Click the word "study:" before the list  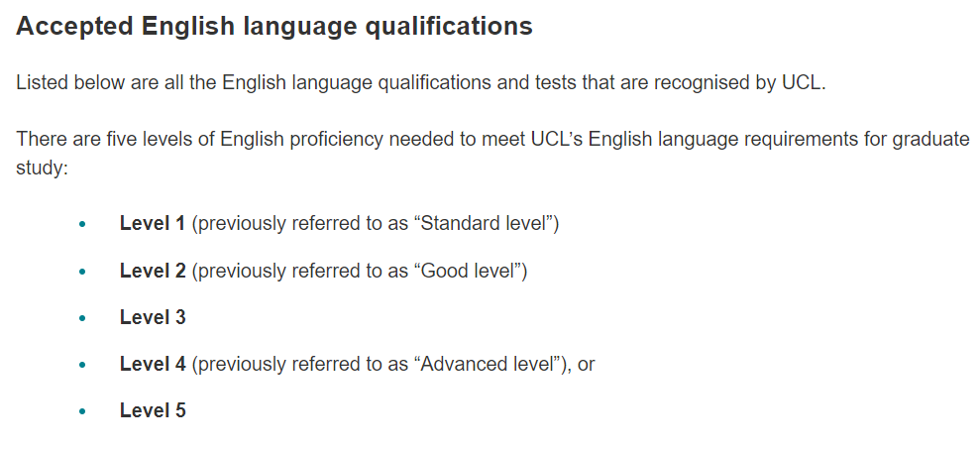coord(42,169)
